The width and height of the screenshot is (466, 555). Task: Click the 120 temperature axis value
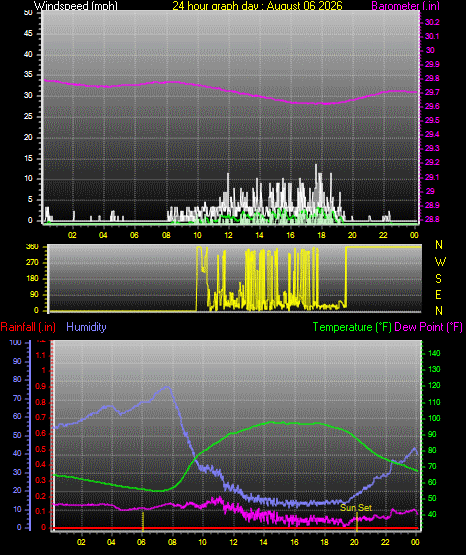(434, 385)
